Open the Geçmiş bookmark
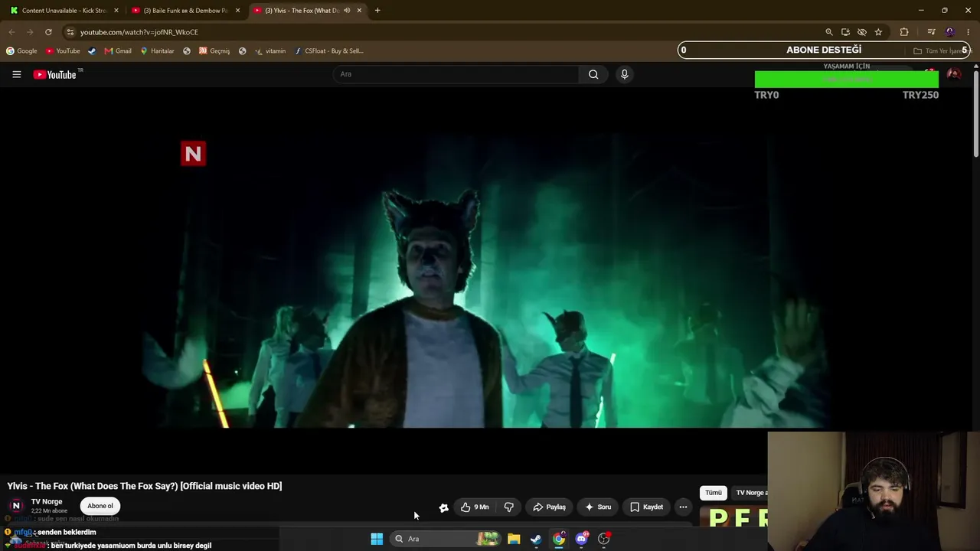The image size is (980, 551). [x=214, y=51]
